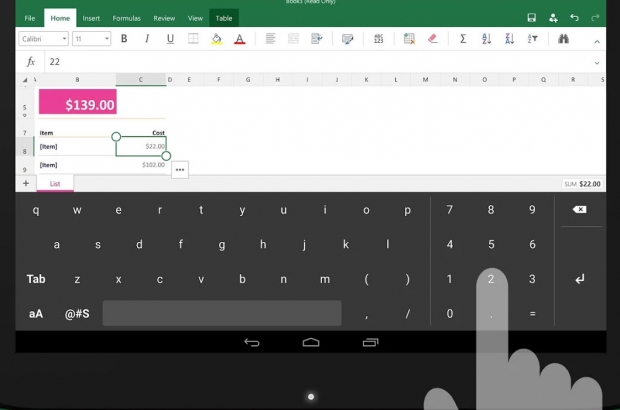The width and height of the screenshot is (620, 410).
Task: Tap Android back navigation button
Action: point(252,342)
